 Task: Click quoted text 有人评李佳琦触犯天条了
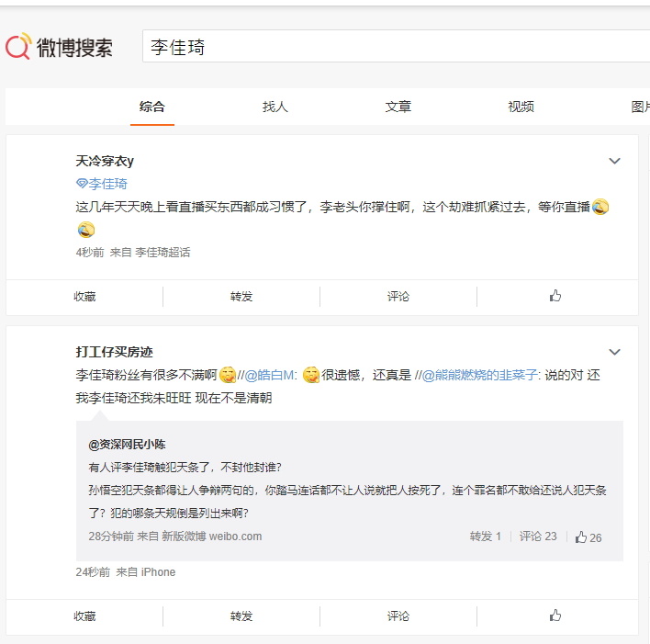pos(150,468)
